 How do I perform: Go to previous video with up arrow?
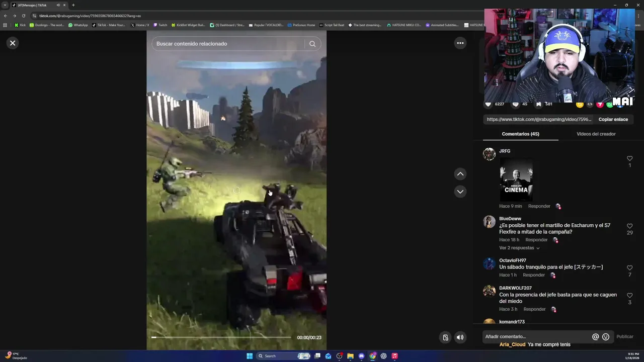tap(460, 174)
